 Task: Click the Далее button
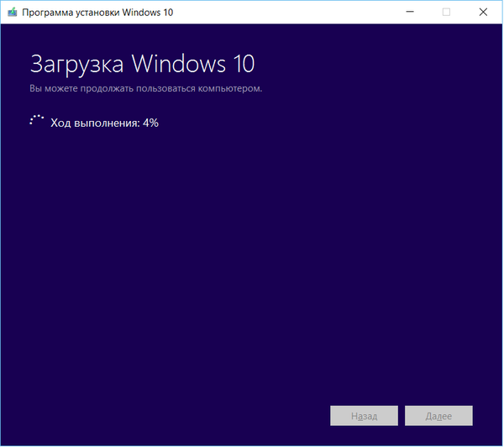point(438,416)
